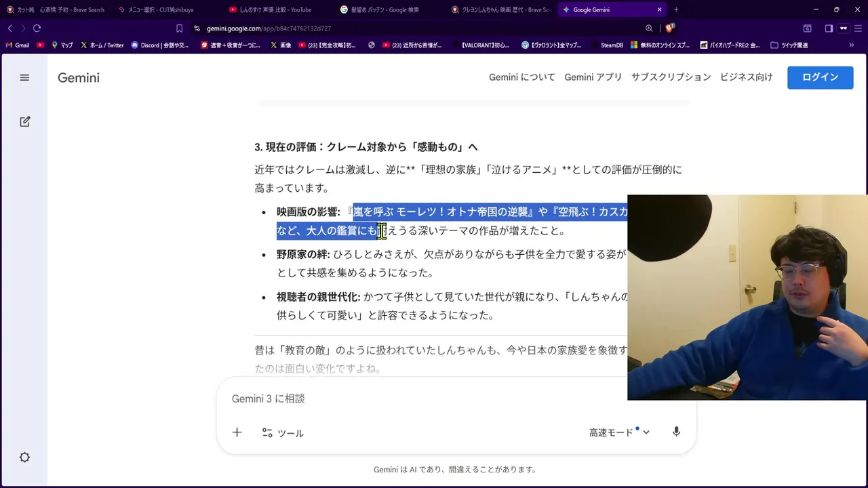Open the Discord bookmark
Viewport: 868px width, 488px height.
[x=159, y=45]
